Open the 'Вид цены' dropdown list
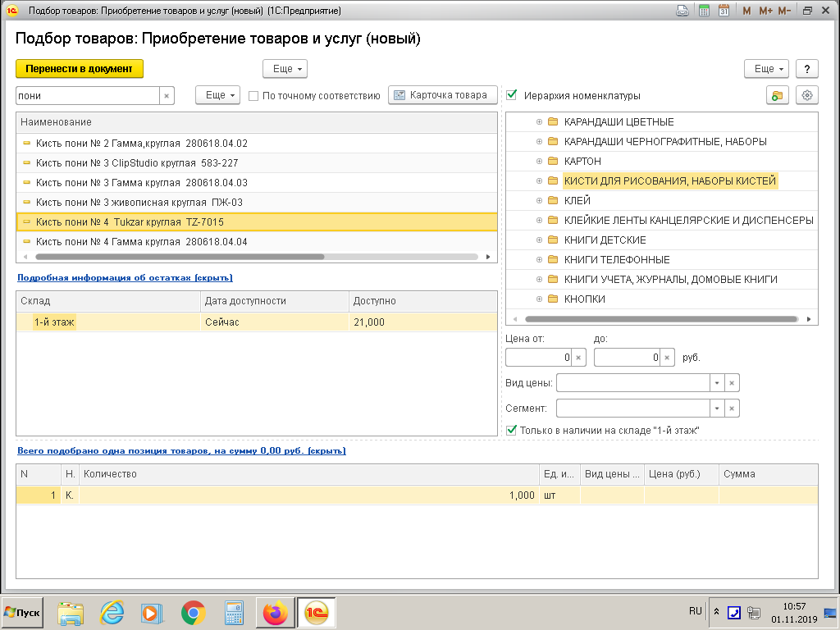 point(717,383)
